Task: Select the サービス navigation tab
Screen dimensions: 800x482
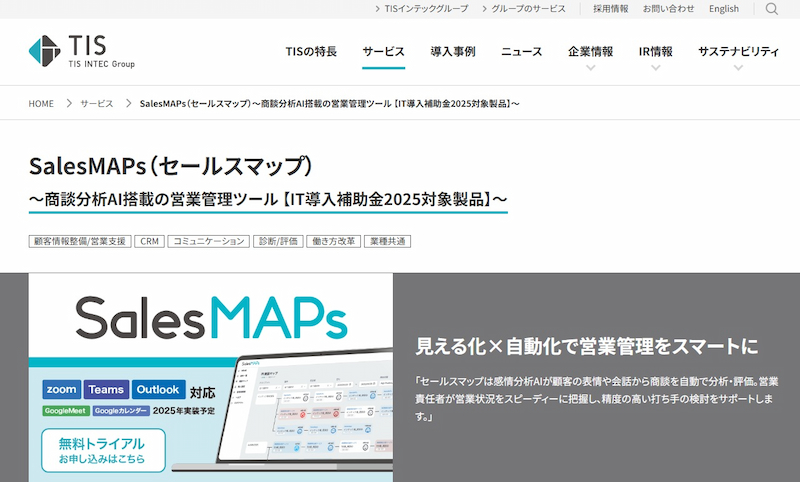Action: click(x=384, y=52)
